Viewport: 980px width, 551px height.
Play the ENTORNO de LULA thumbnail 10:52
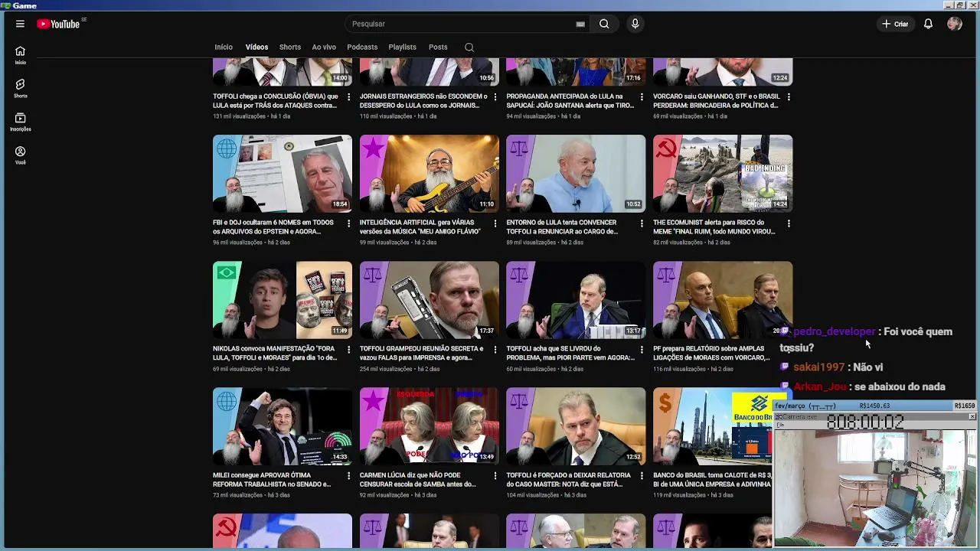(x=576, y=174)
